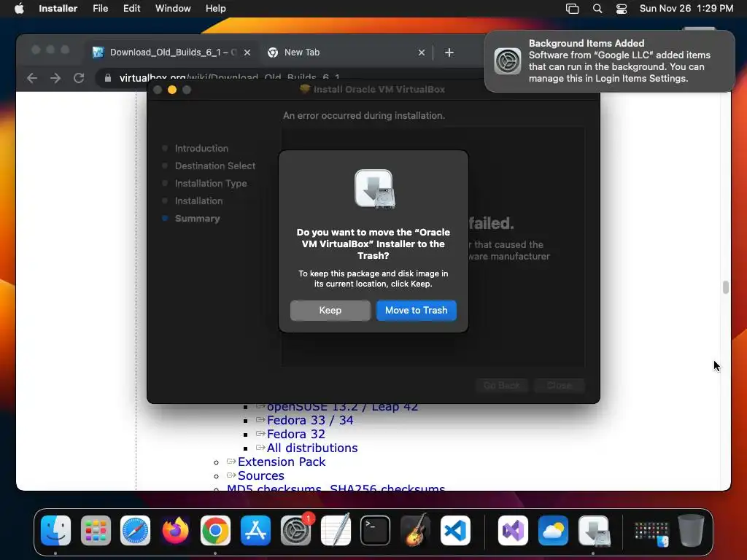Open the Fedora 33 / 34 link
The height and width of the screenshot is (560, 747).
tap(310, 420)
